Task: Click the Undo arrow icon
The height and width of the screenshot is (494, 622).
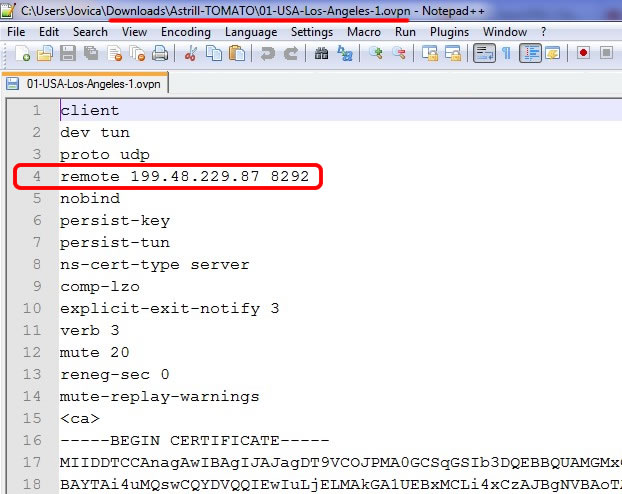Action: [268, 53]
